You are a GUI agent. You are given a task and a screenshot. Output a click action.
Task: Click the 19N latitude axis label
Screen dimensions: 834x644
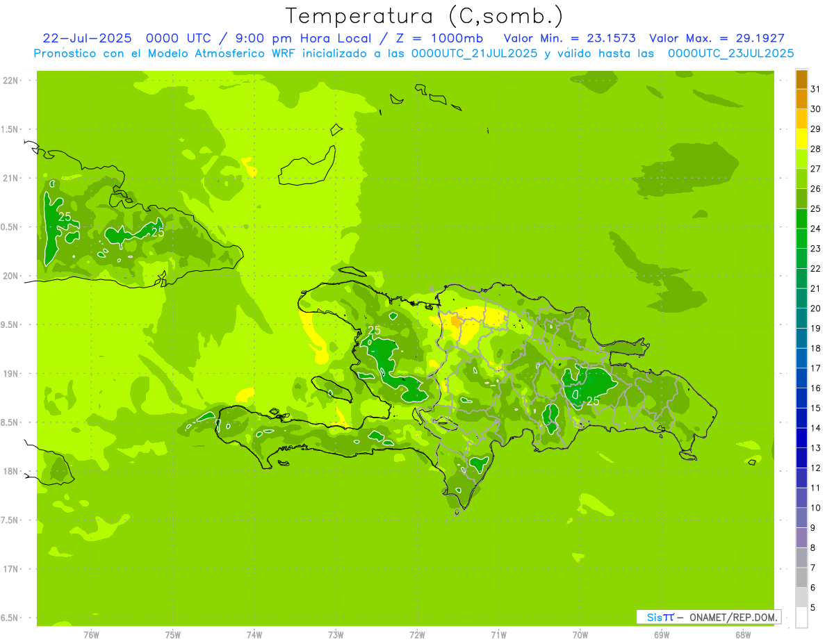point(10,374)
